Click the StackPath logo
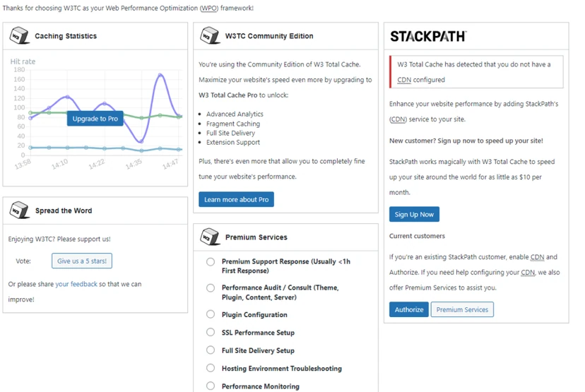Image resolution: width=585 pixels, height=392 pixels. tap(428, 36)
